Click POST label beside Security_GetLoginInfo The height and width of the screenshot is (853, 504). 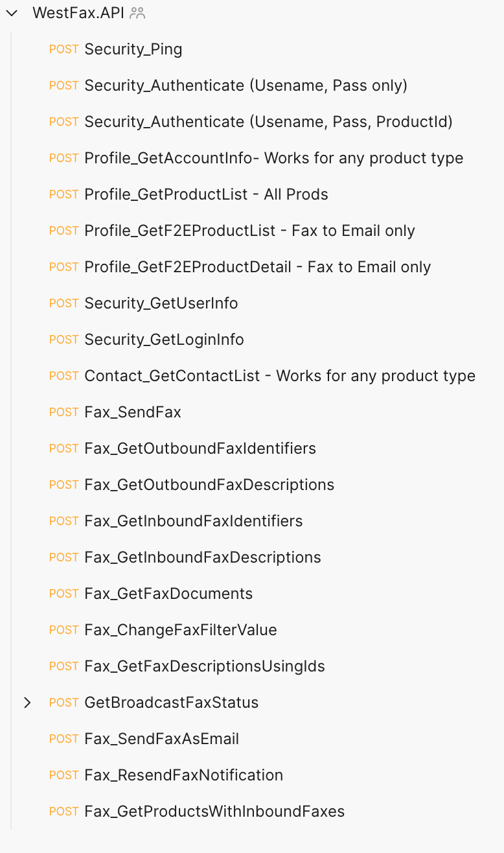(63, 340)
